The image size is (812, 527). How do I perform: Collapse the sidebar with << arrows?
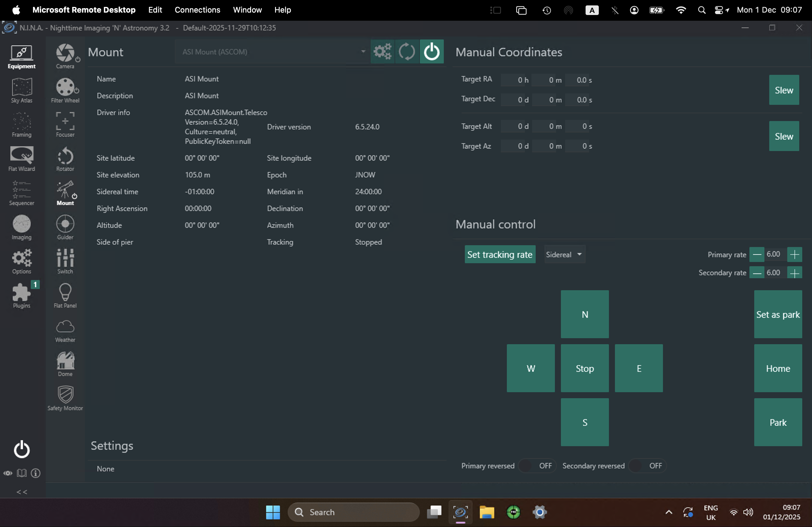coord(22,492)
